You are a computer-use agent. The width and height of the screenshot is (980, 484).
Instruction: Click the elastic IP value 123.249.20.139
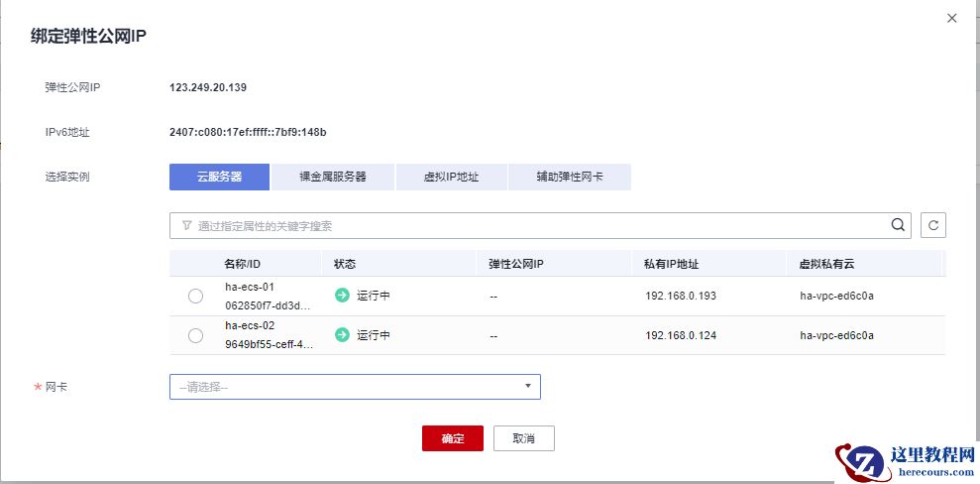(x=207, y=87)
